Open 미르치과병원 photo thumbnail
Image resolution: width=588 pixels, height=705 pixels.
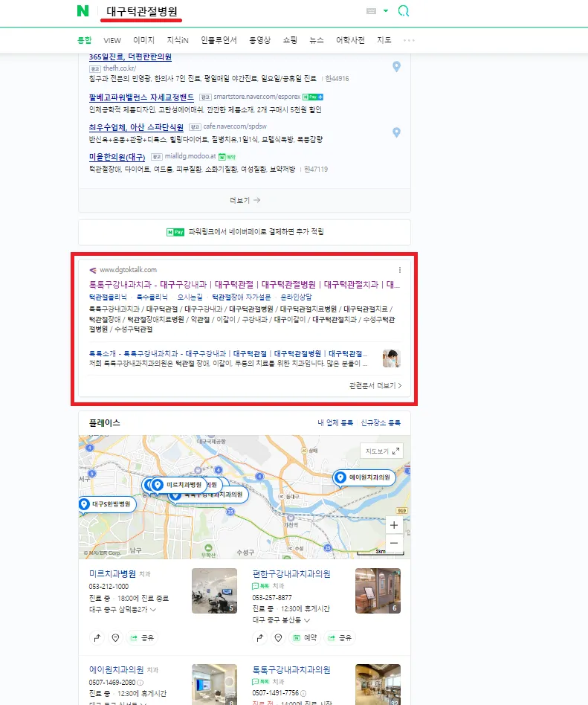pyautogui.click(x=214, y=590)
